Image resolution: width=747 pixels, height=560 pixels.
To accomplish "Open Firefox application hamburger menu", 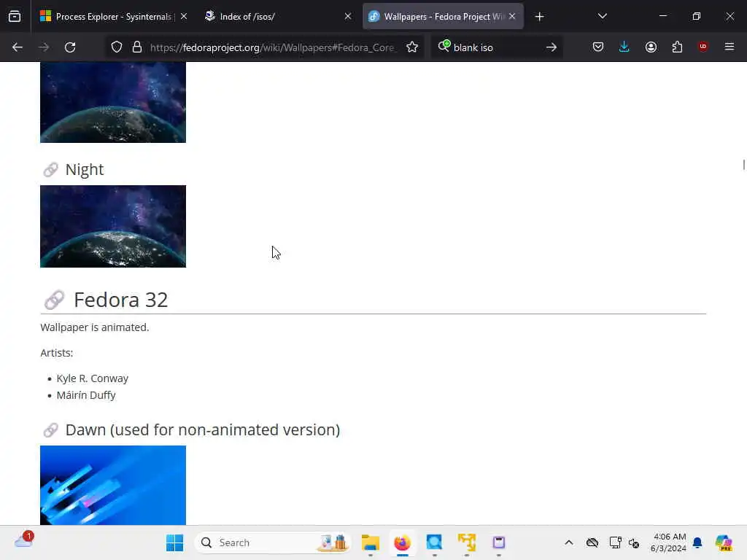I will click(729, 47).
